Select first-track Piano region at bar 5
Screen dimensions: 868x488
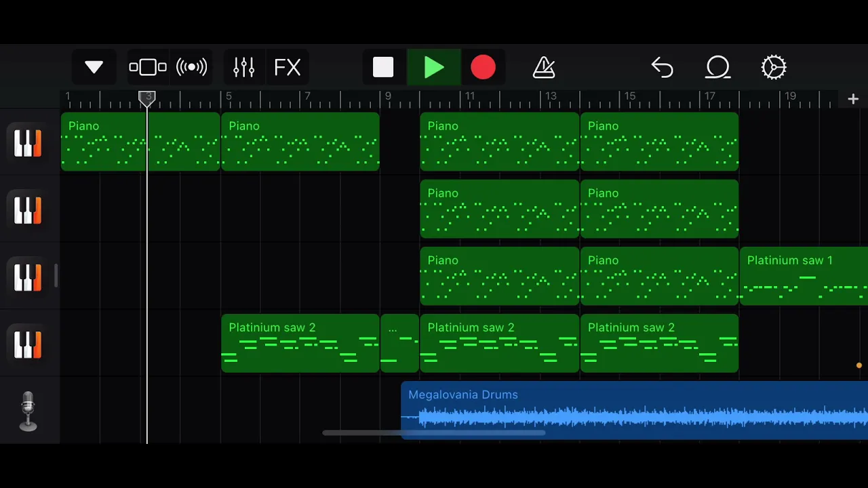(300, 141)
